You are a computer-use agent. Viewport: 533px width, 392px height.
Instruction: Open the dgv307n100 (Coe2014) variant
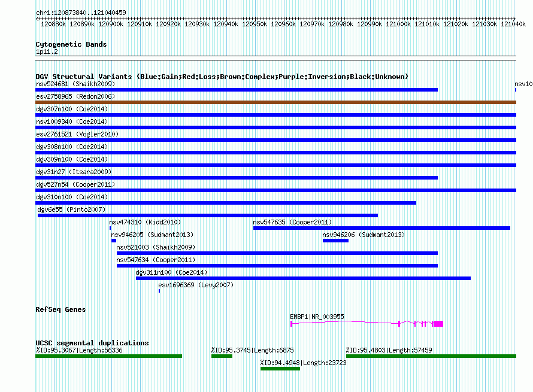pos(72,109)
